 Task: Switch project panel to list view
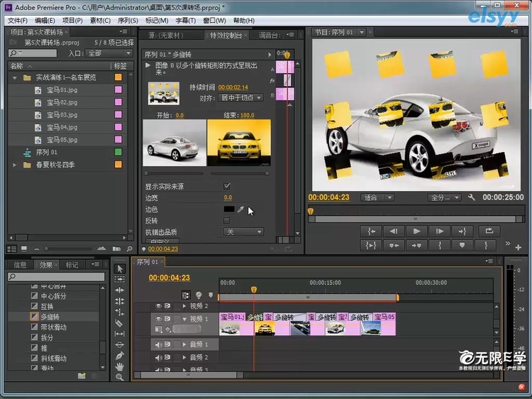coord(12,249)
